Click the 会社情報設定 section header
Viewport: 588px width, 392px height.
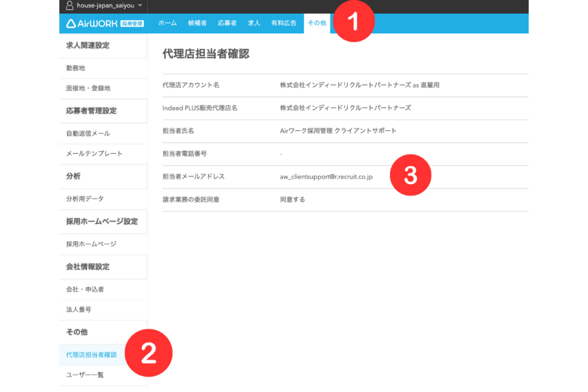pyautogui.click(x=88, y=267)
